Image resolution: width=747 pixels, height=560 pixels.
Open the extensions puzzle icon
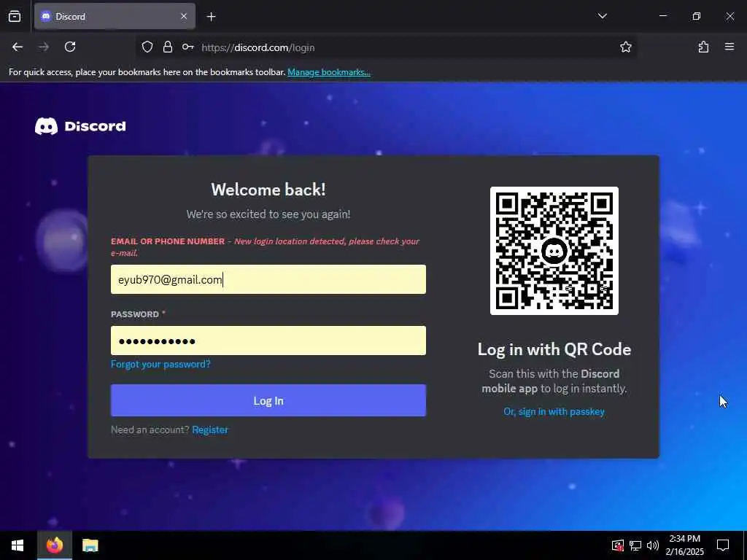[x=703, y=47]
